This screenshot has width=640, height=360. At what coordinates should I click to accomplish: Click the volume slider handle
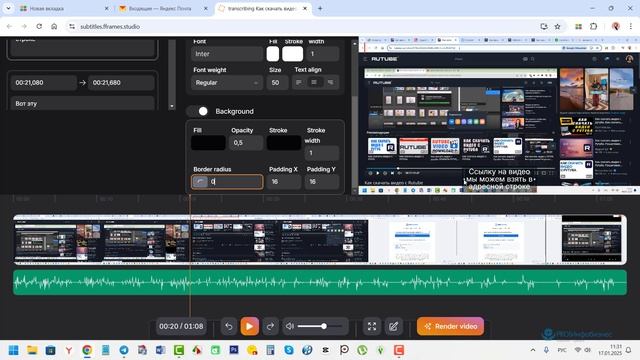[x=324, y=326]
